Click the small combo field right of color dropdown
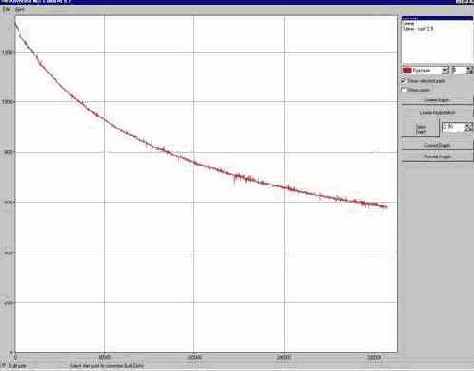This screenshot has width=474, height=371. pyautogui.click(x=459, y=70)
